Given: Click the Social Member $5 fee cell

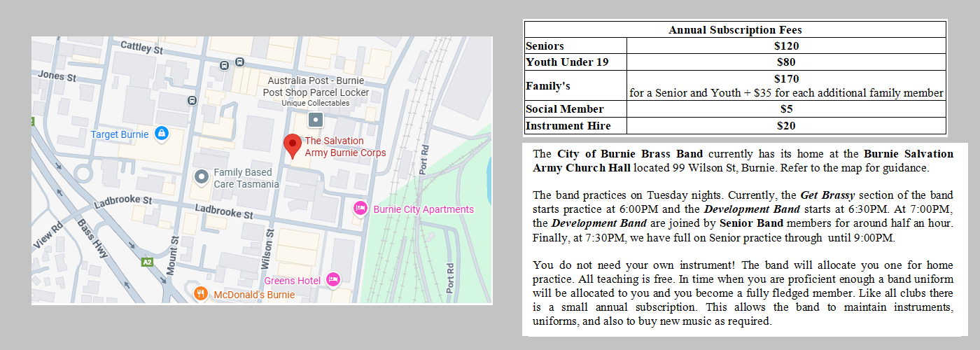Looking at the screenshot, I should pos(786,109).
